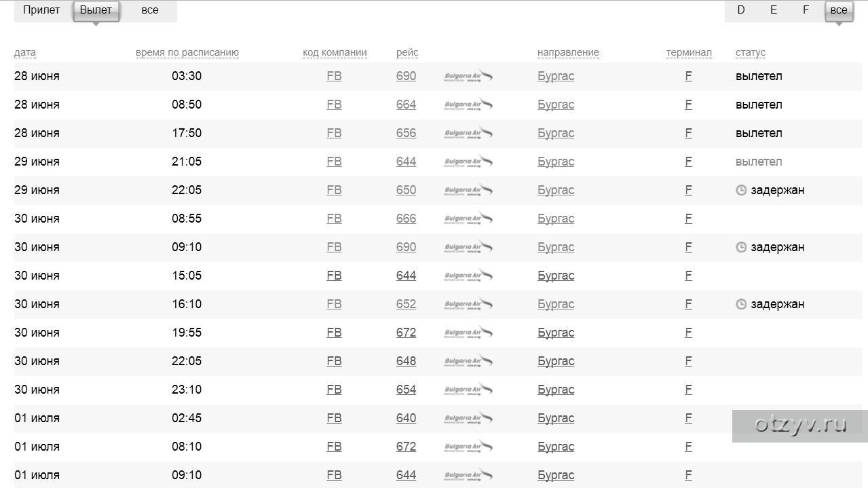Click the Bulgaria Air logo beside flight 666
868x488 pixels.
click(468, 219)
